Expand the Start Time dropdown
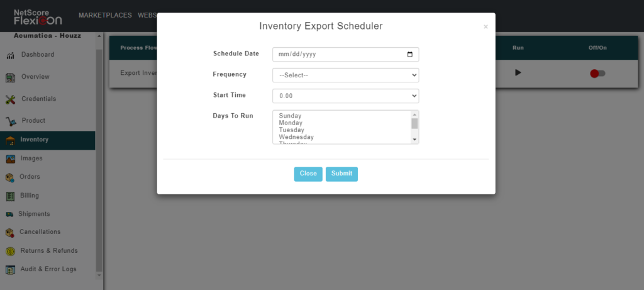644x290 pixels. (x=345, y=96)
